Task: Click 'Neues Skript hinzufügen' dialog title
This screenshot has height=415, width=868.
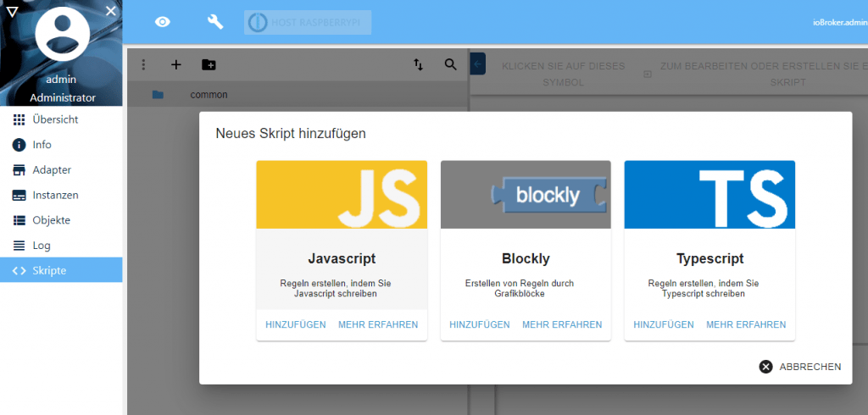Action: (x=291, y=133)
